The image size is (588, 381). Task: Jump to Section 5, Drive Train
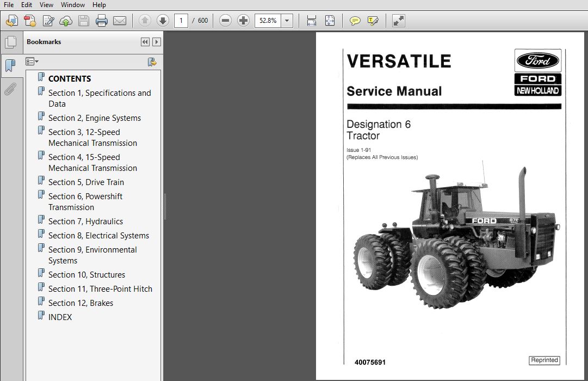pos(86,182)
